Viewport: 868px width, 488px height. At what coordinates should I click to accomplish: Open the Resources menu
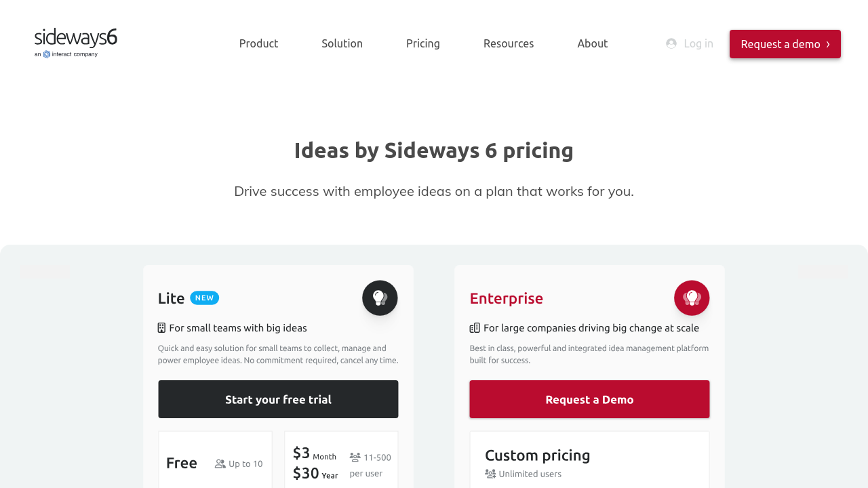point(509,43)
